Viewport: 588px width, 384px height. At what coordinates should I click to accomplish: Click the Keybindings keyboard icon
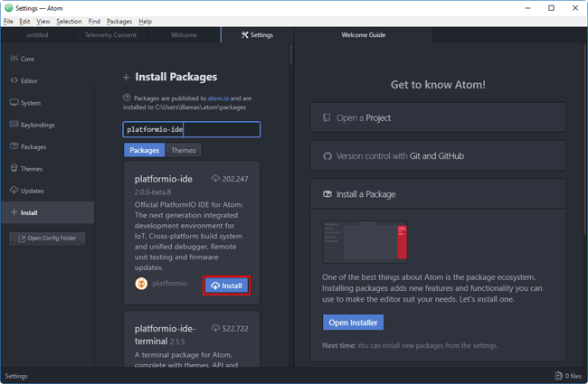(14, 124)
